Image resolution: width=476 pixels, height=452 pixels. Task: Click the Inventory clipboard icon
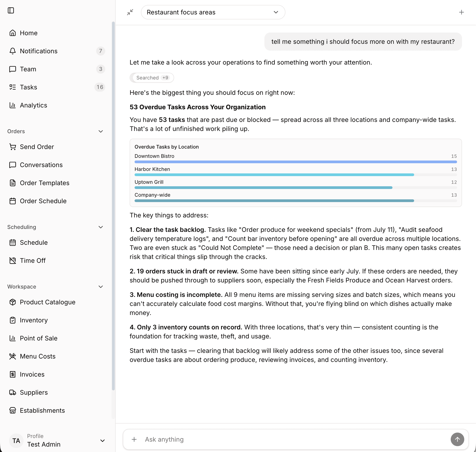tap(13, 320)
